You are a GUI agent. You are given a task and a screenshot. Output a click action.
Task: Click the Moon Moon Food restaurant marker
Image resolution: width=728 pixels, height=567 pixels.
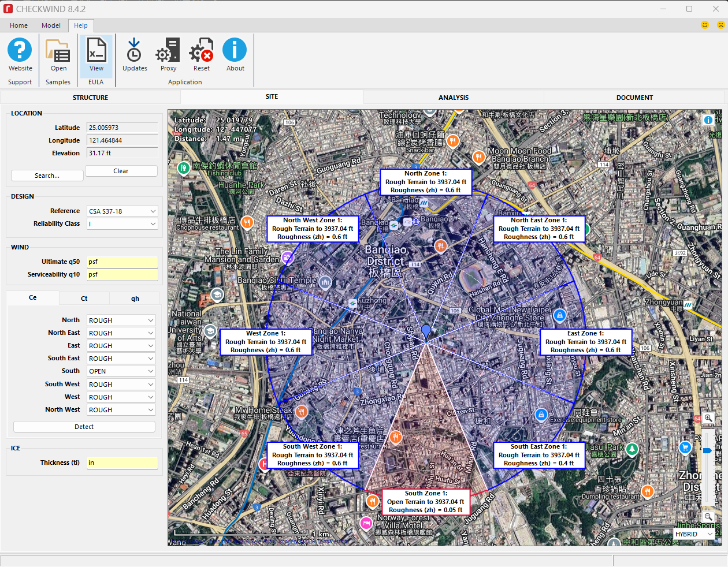478,156
